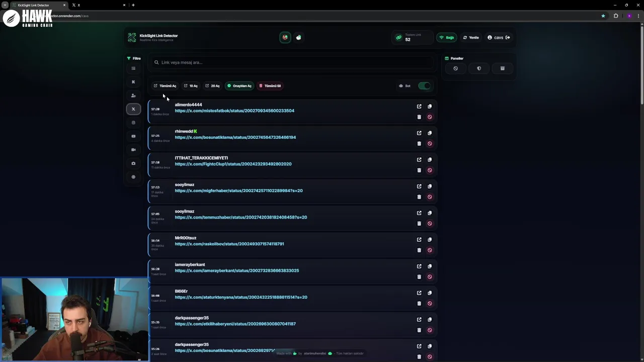
Task: Copy BI66Er's link
Action: tap(430, 293)
